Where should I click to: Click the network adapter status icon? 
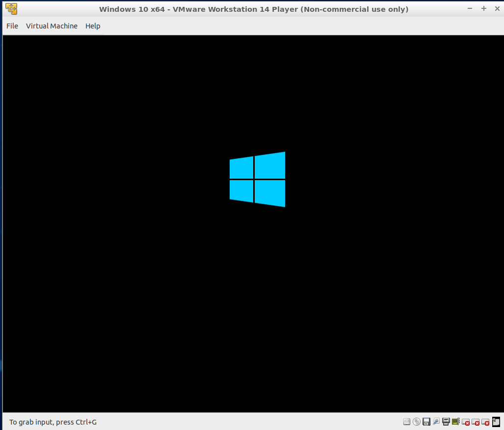coord(436,422)
